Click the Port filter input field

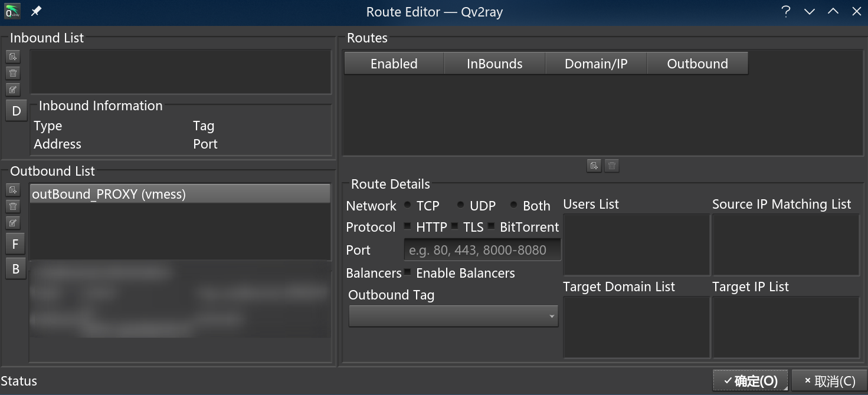tap(482, 249)
